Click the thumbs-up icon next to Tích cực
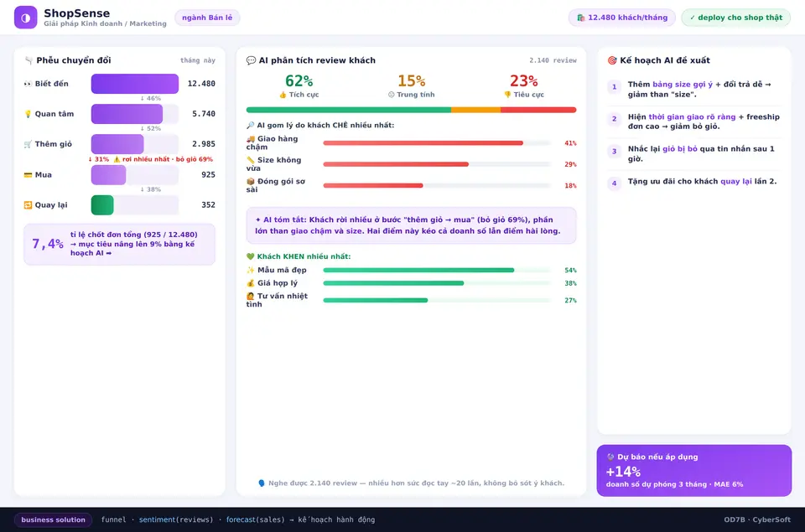 [283, 95]
